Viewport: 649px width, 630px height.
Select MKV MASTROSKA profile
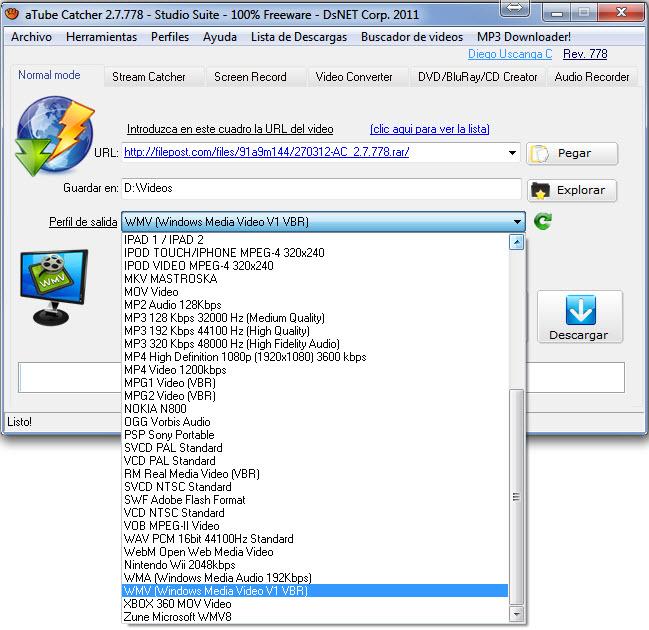click(315, 279)
